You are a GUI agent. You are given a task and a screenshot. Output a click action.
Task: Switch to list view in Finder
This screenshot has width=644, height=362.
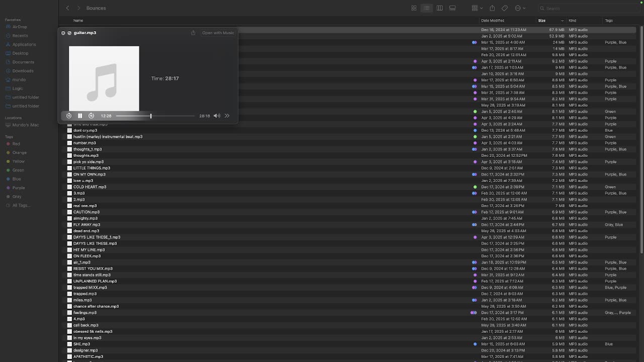pyautogui.click(x=427, y=8)
